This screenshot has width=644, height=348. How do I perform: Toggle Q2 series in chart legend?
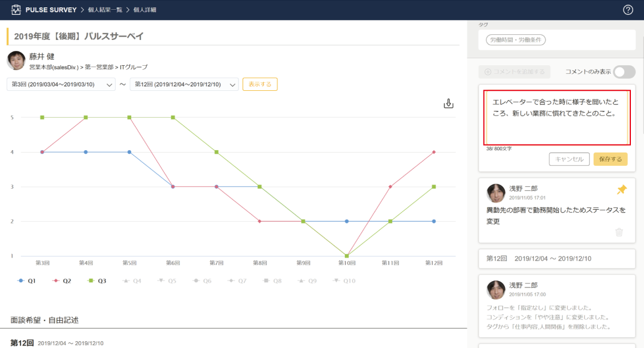click(62, 281)
